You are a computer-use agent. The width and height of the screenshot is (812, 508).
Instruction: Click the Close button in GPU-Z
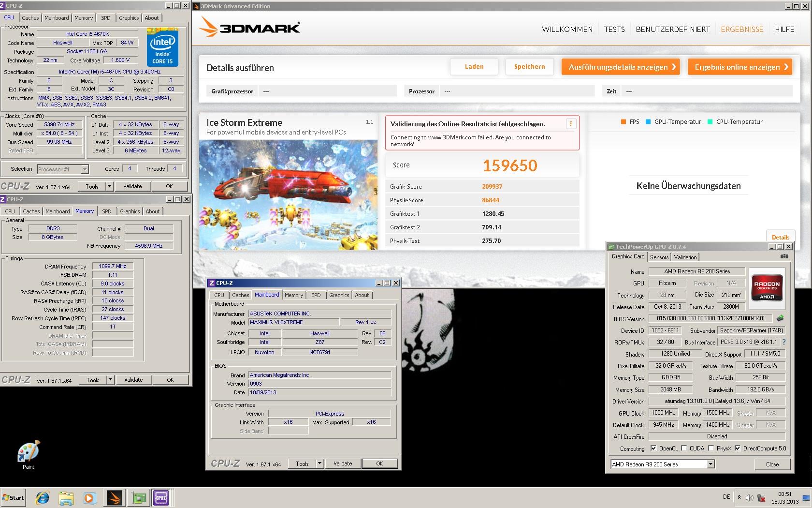pyautogui.click(x=772, y=464)
